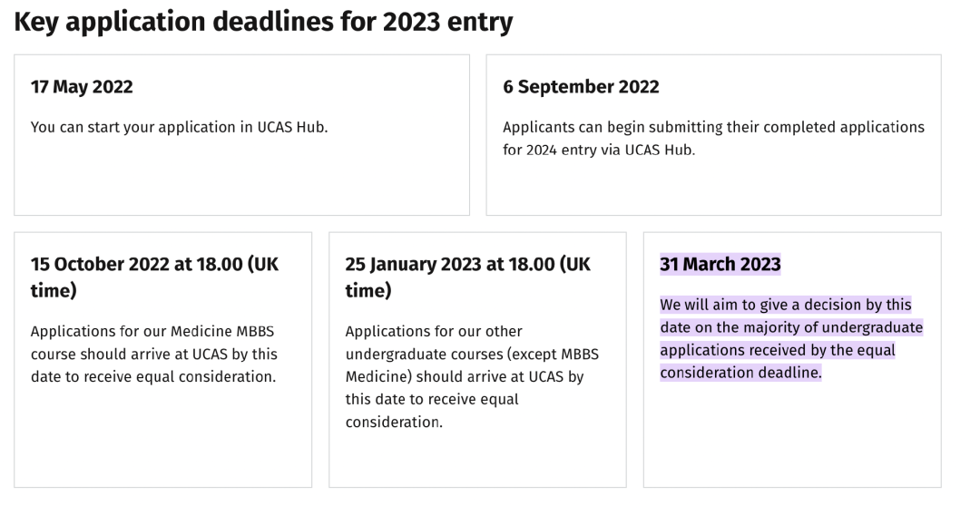Click the text about starting your application in UCAS Hub
Screen dimensions: 980x515
[x=180, y=127]
